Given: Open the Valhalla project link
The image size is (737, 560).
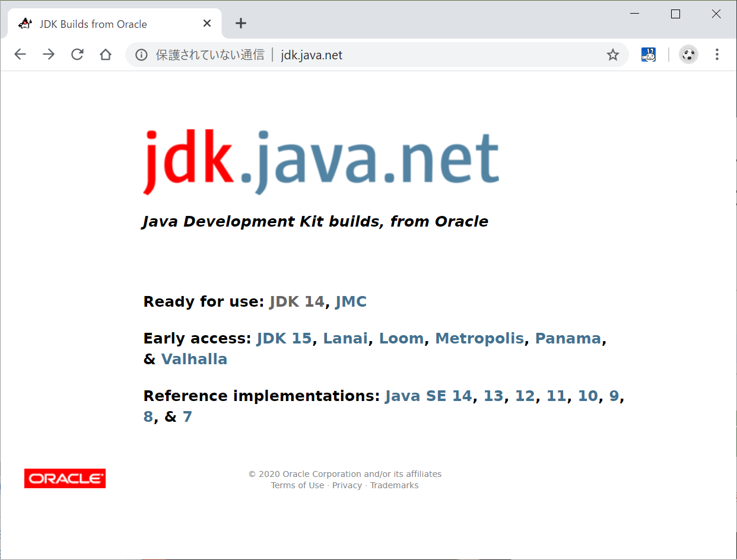Looking at the screenshot, I should (195, 359).
